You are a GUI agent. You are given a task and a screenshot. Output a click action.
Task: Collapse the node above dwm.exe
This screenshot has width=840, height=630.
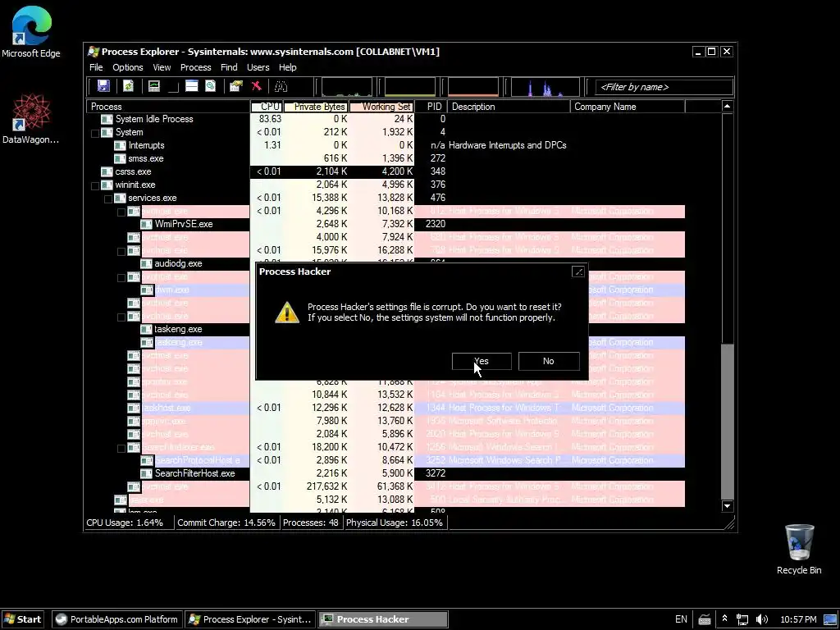(x=121, y=277)
